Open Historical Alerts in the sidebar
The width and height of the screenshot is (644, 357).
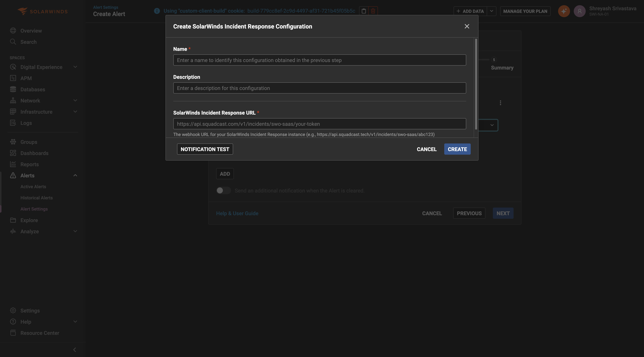tap(37, 198)
